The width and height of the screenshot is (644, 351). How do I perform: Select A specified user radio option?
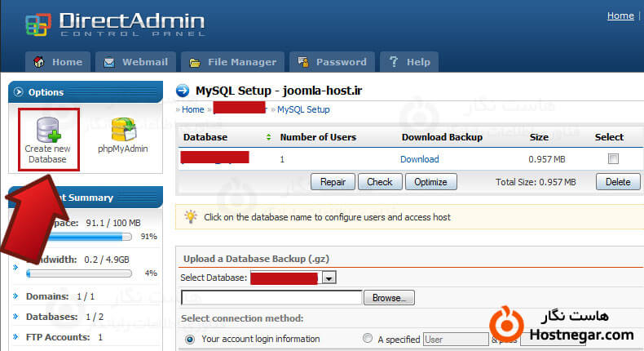pos(368,338)
